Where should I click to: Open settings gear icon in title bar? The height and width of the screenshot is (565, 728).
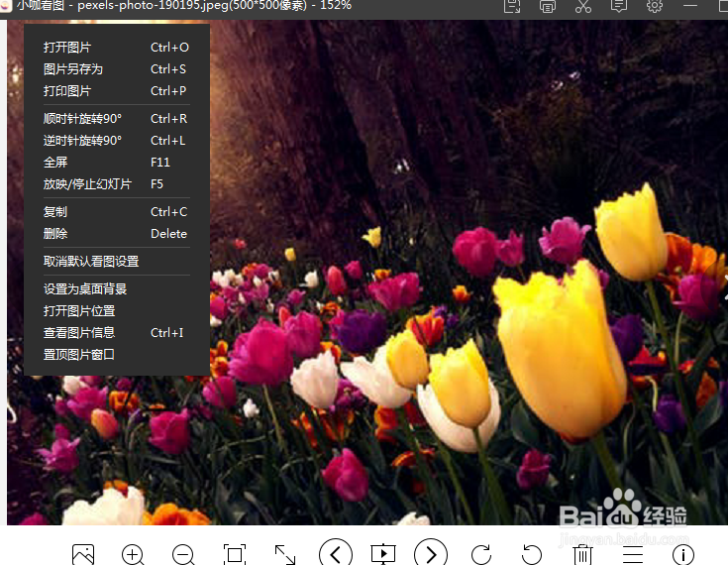point(655,6)
